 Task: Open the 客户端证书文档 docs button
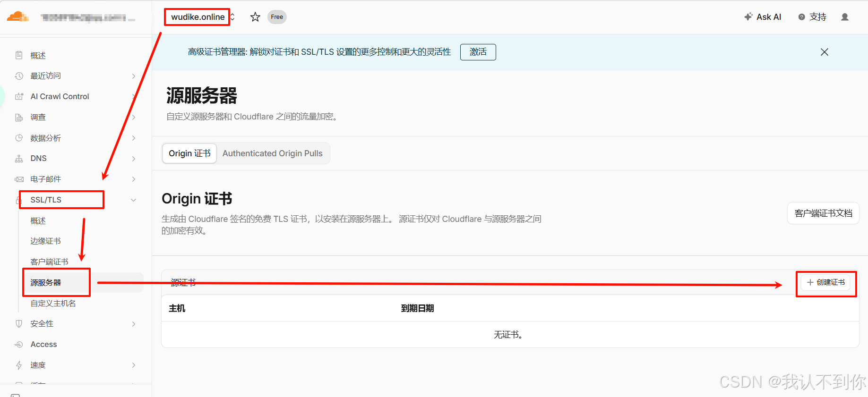click(824, 213)
